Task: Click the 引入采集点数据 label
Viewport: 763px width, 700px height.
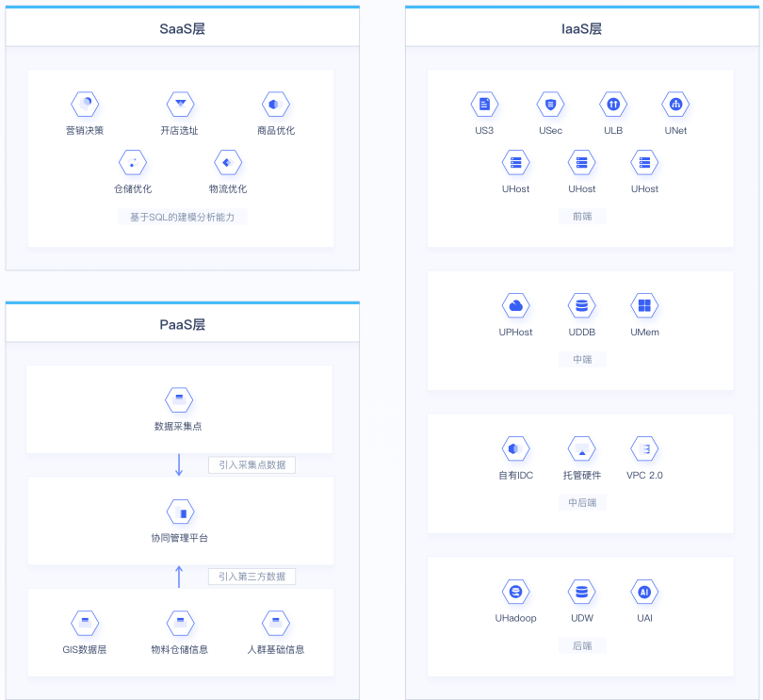Action: point(252,464)
